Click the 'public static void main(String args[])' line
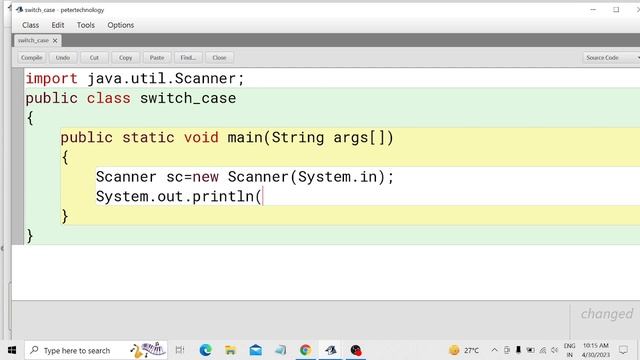 (x=227, y=138)
